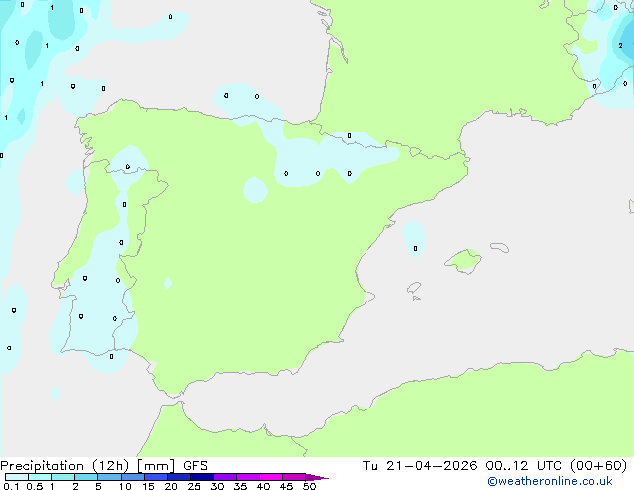Select the legend swatch between 5 and 10

pyautogui.click(x=109, y=477)
